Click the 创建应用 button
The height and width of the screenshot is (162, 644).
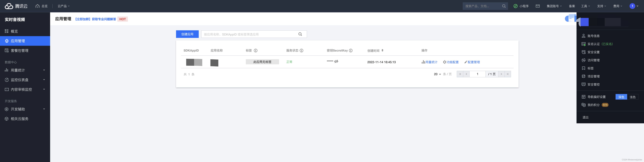(x=187, y=34)
